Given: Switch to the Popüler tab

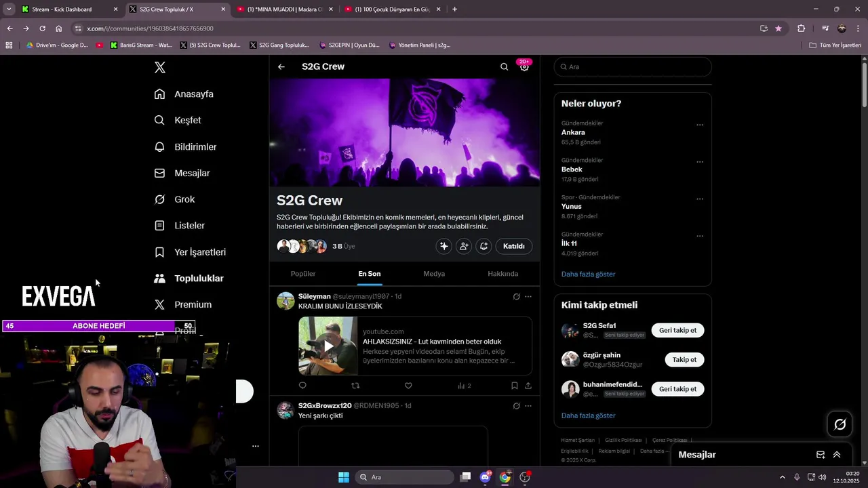Looking at the screenshot, I should click(303, 274).
